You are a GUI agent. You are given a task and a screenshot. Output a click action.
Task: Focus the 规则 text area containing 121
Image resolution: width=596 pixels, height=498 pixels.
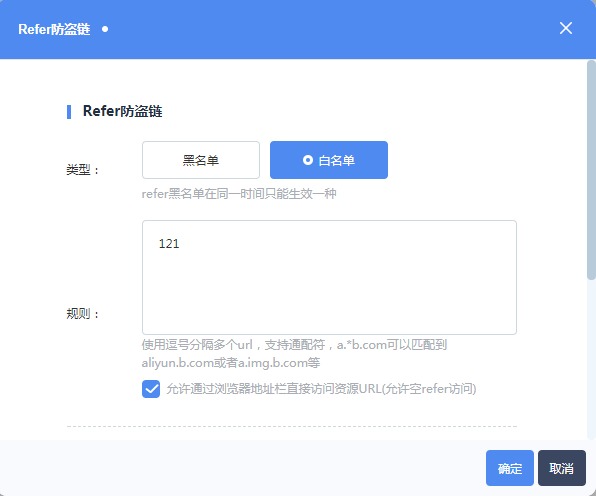pos(329,278)
